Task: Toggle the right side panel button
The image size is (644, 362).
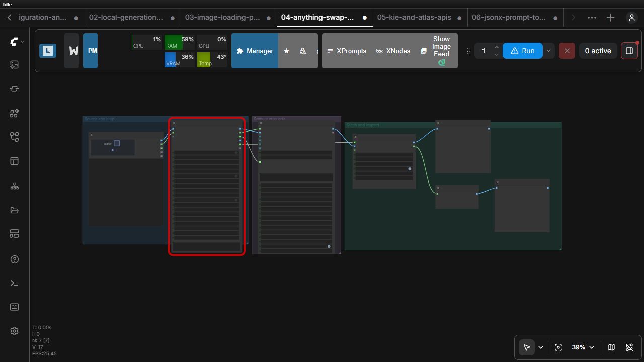Action: [629, 51]
